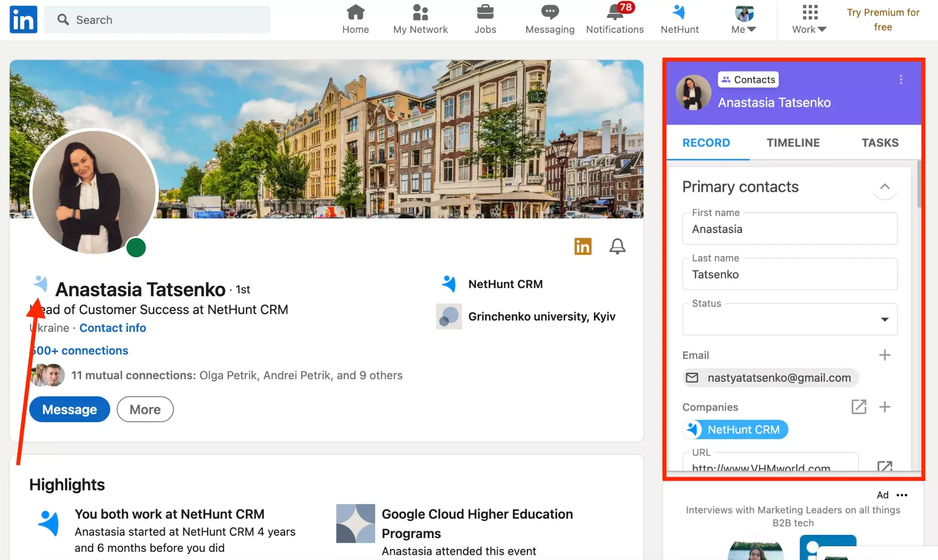Add a company with the plus icon
The image size is (938, 560).
pyautogui.click(x=884, y=407)
